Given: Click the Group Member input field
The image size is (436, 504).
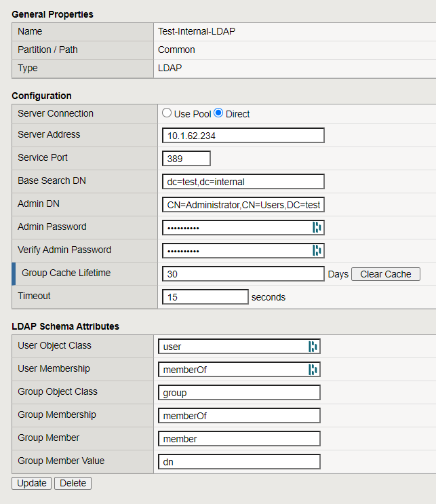Looking at the screenshot, I should coord(239,439).
